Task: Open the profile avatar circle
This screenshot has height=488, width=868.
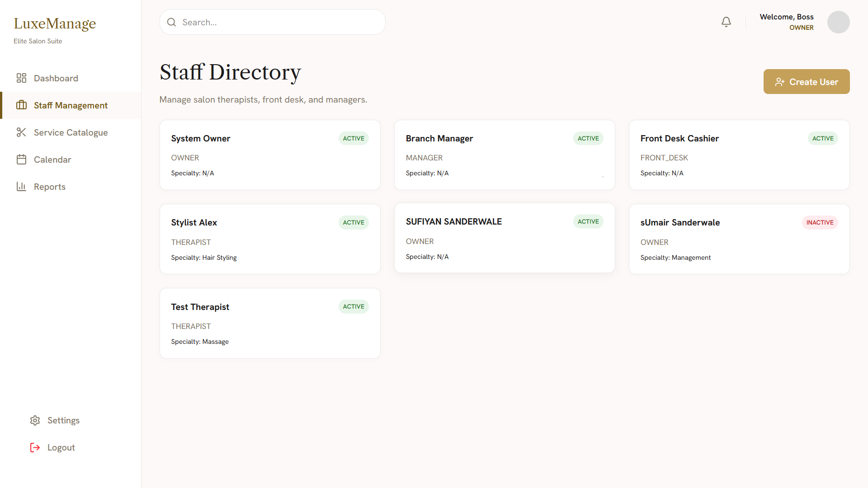Action: click(839, 22)
